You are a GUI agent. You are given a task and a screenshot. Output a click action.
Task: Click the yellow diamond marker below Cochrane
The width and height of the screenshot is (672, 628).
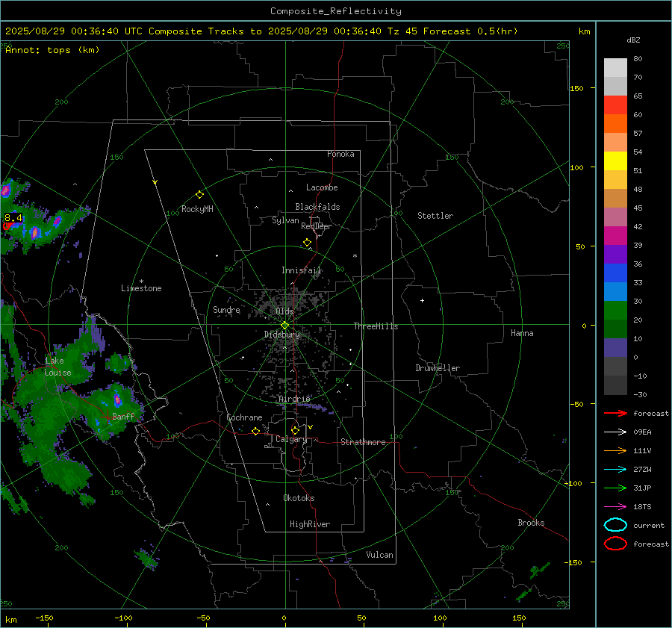coord(255,431)
